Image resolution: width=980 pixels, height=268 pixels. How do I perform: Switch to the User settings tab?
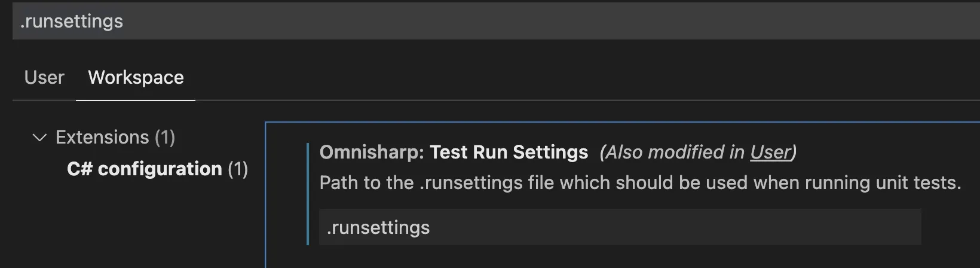44,78
